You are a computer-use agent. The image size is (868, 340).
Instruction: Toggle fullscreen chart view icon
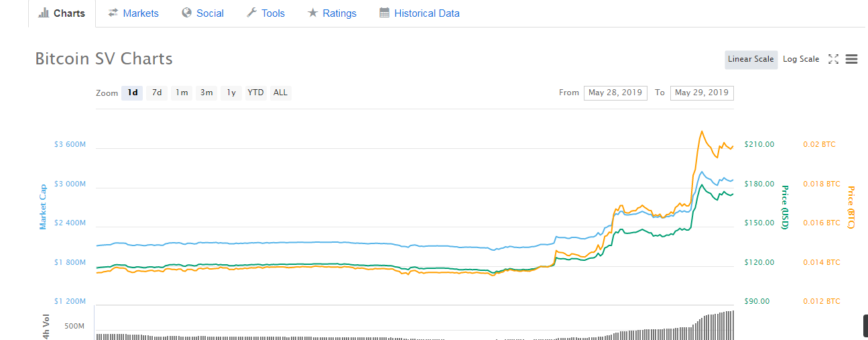point(834,59)
